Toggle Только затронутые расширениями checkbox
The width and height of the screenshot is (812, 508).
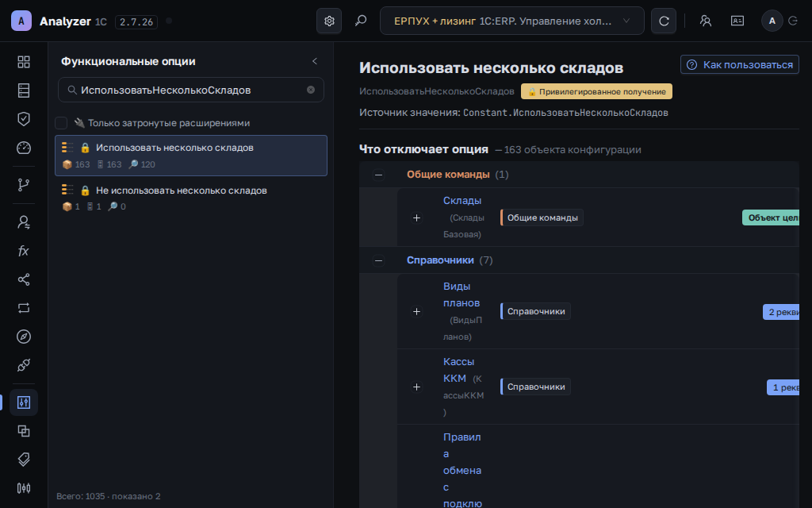(x=61, y=123)
